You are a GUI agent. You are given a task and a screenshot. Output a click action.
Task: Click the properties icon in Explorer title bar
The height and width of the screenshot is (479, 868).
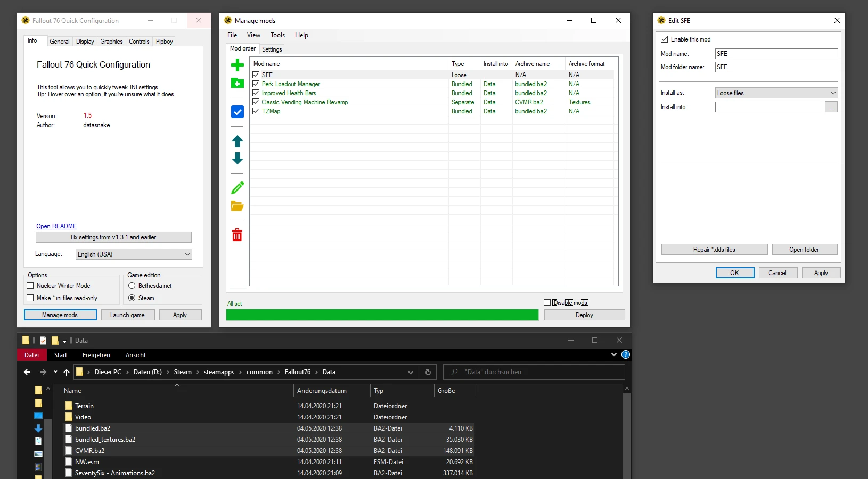(43, 341)
